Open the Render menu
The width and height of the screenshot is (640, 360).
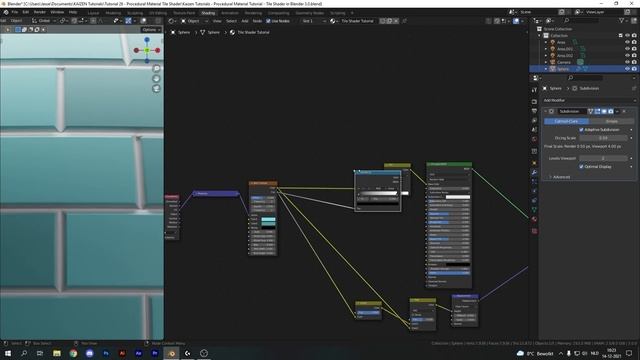coord(40,12)
